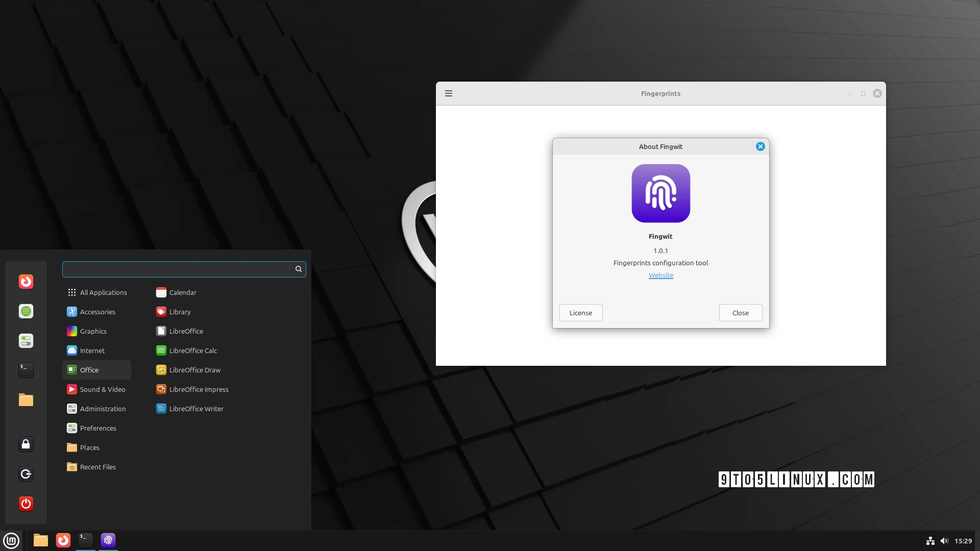Open the All Applications category
Screen dimensions: 980x551
[x=103, y=292]
